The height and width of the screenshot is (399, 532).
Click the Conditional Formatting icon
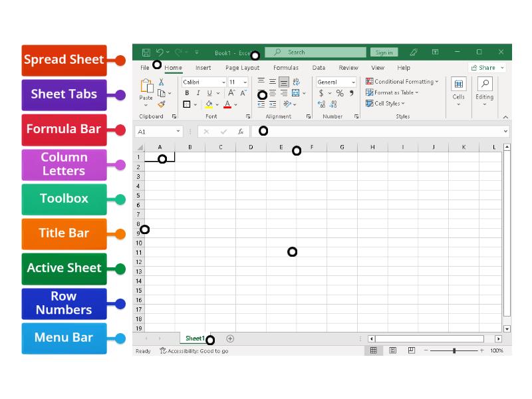[370, 81]
